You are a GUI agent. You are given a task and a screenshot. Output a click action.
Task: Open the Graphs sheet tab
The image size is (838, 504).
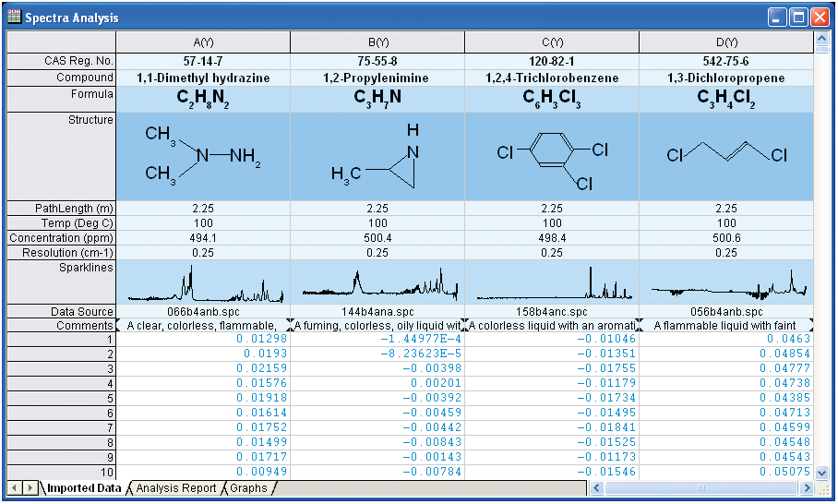[248, 488]
